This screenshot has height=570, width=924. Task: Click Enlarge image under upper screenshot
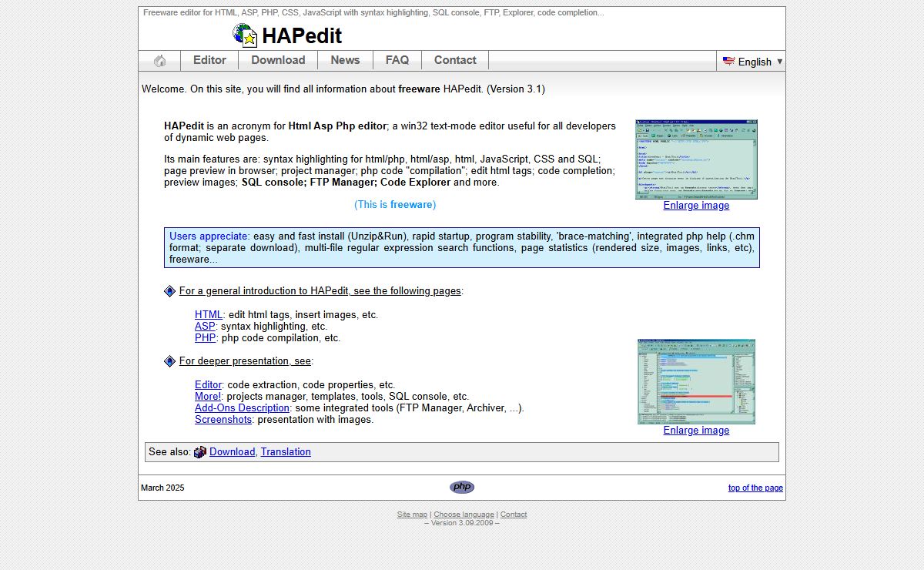(x=696, y=206)
